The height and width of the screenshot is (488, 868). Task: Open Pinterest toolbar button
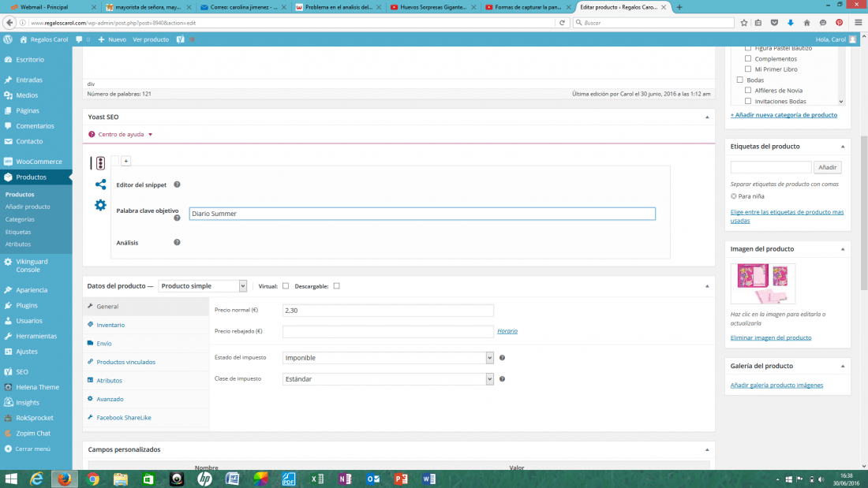(x=840, y=23)
